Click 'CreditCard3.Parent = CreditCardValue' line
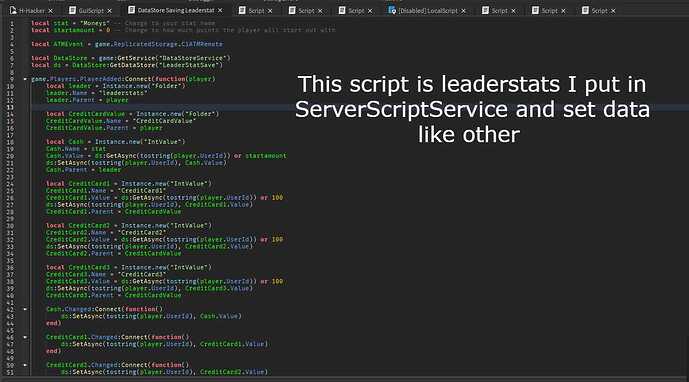Viewport: 689px width, 382px height. coord(113,295)
